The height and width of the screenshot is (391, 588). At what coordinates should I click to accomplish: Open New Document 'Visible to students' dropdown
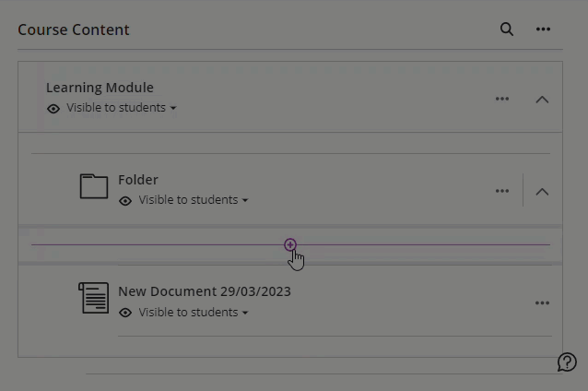(x=194, y=313)
